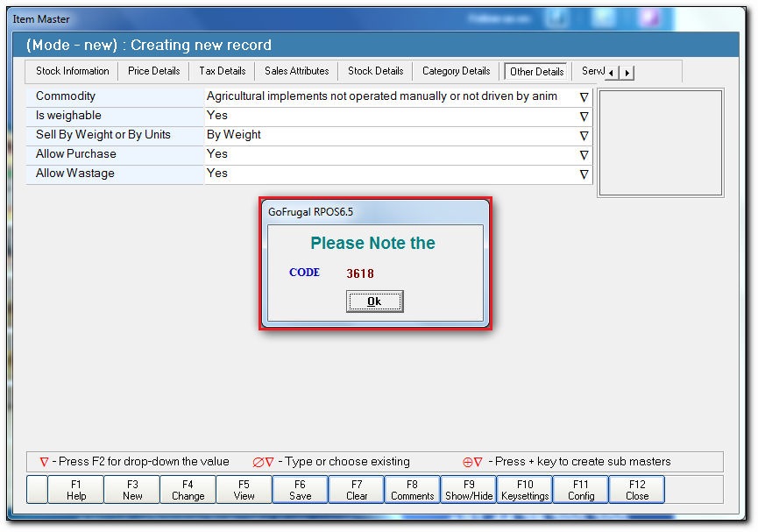The width and height of the screenshot is (758, 532).
Task: Click the F1 Help button
Action: [76, 490]
